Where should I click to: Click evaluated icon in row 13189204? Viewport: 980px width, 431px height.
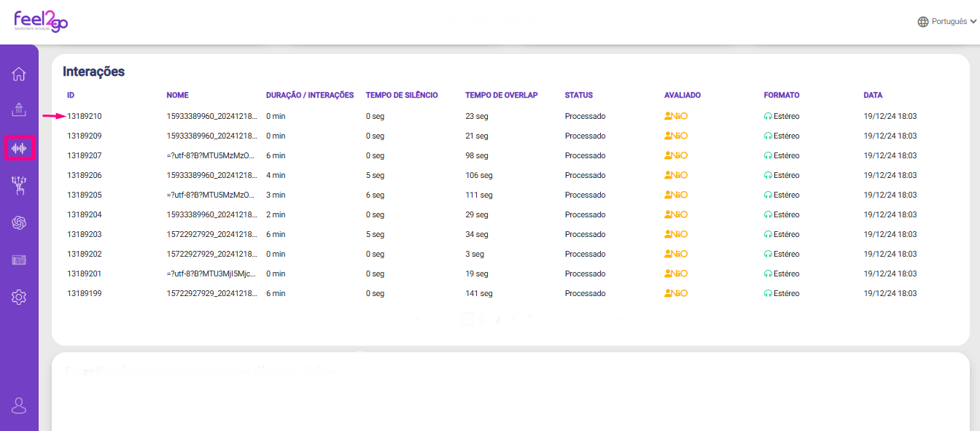pos(676,214)
